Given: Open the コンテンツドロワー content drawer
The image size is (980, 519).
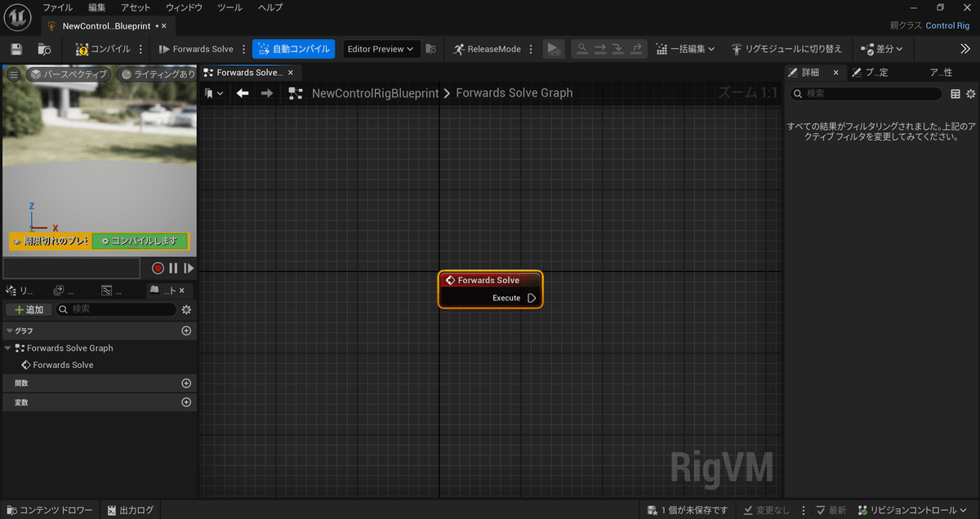Looking at the screenshot, I should coord(50,510).
